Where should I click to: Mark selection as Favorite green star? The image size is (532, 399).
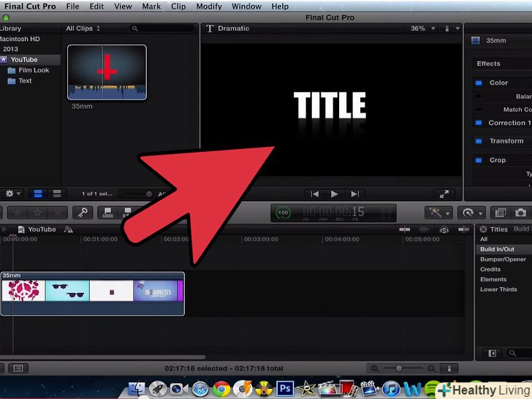pyautogui.click(x=18, y=213)
